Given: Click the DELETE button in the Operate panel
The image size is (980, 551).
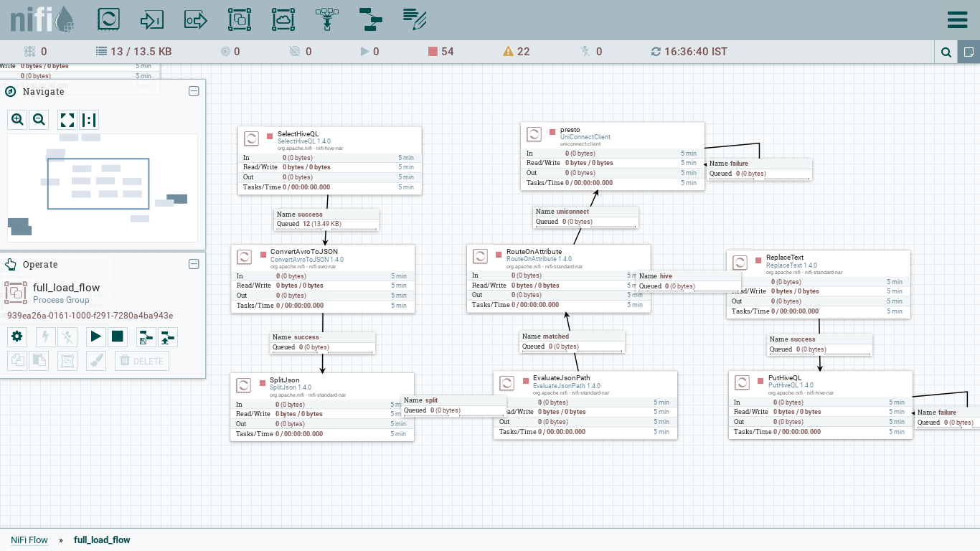Looking at the screenshot, I should tap(141, 361).
